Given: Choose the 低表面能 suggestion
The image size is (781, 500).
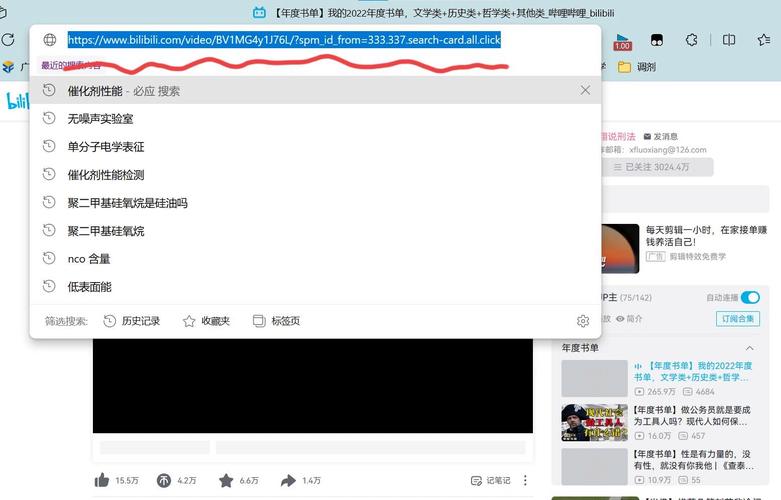Looking at the screenshot, I should (315, 287).
